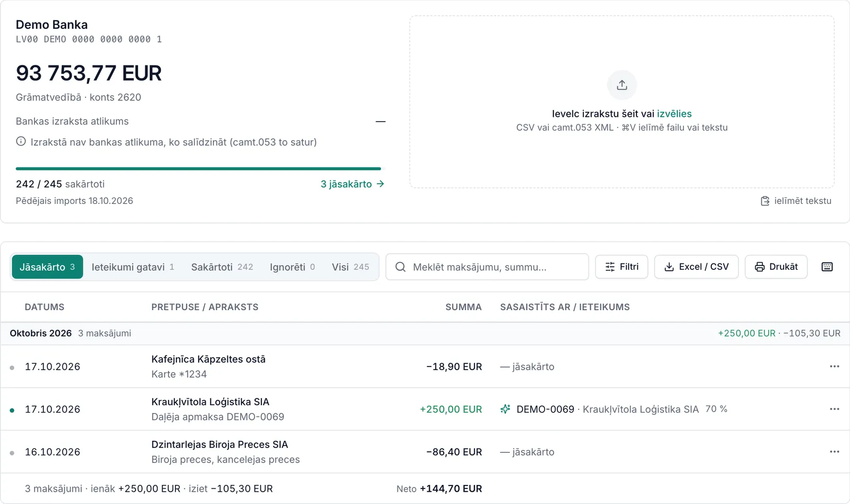The width and height of the screenshot is (850, 504).
Task: Click the SUMMA column header
Action: (463, 307)
